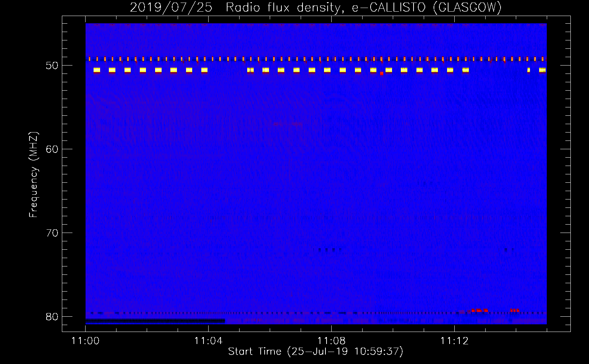589x364 pixels.
Task: Click the 11:12 time tick label
Action: click(x=454, y=341)
